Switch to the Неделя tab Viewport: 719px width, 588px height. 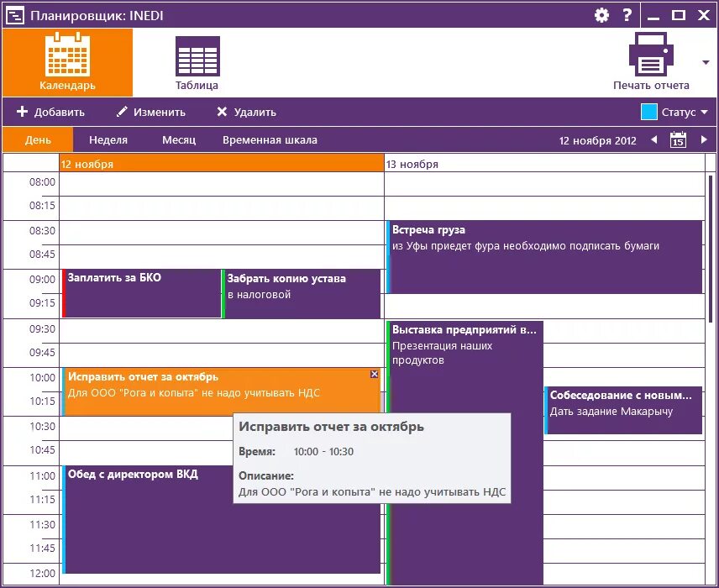pyautogui.click(x=108, y=140)
